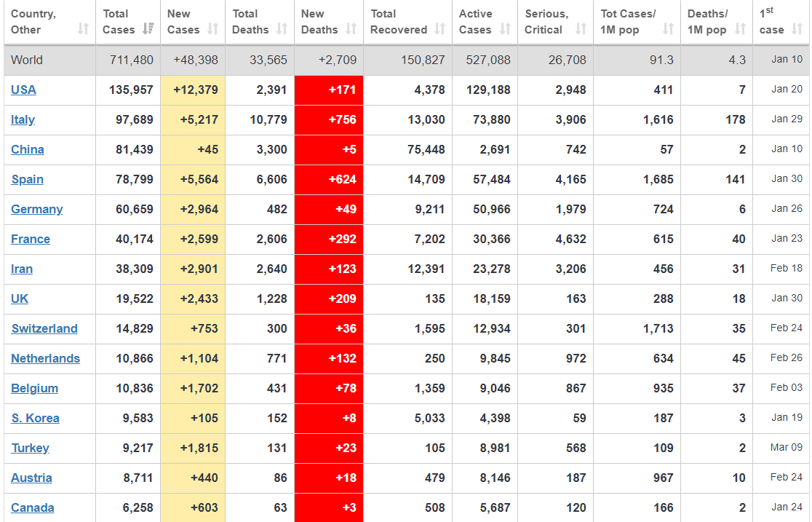
Task: Open the USA country link
Action: [x=23, y=90]
